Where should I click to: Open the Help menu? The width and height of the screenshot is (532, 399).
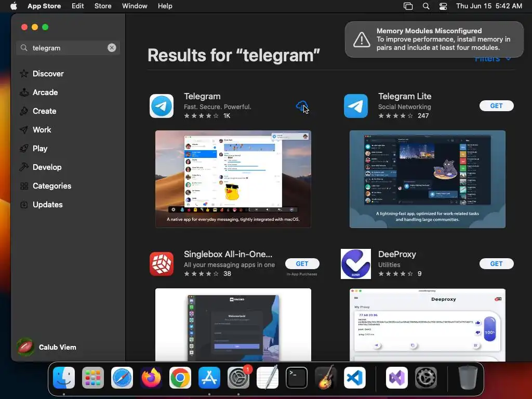pyautogui.click(x=165, y=6)
